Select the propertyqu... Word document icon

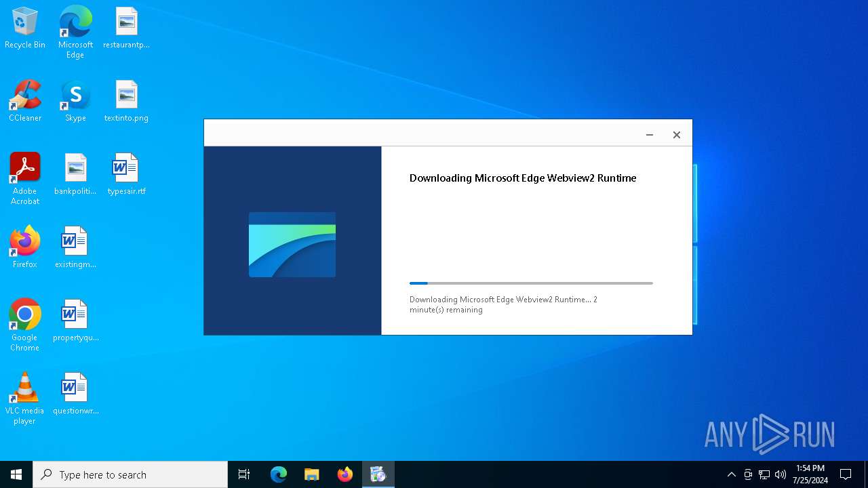[75, 321]
